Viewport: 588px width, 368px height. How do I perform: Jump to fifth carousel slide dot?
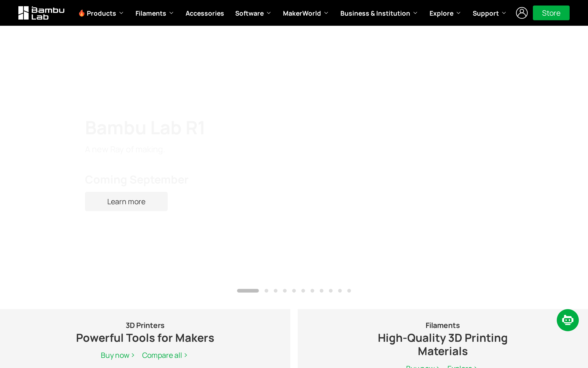pos(294,290)
